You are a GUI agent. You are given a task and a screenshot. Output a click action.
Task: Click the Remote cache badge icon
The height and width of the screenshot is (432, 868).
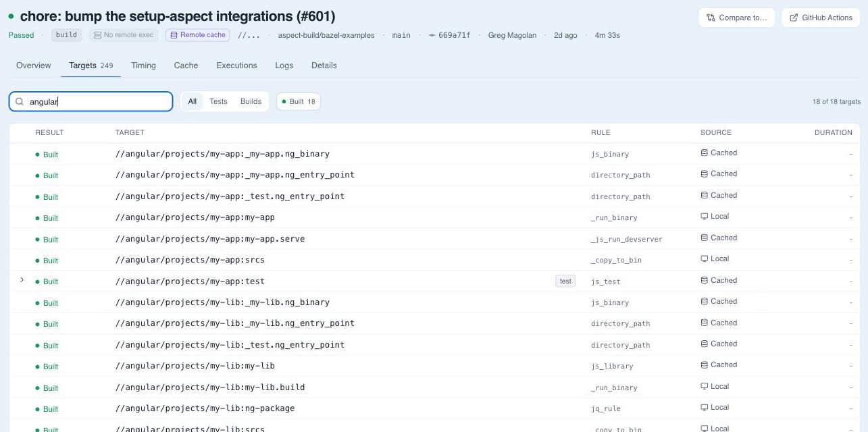(x=174, y=35)
